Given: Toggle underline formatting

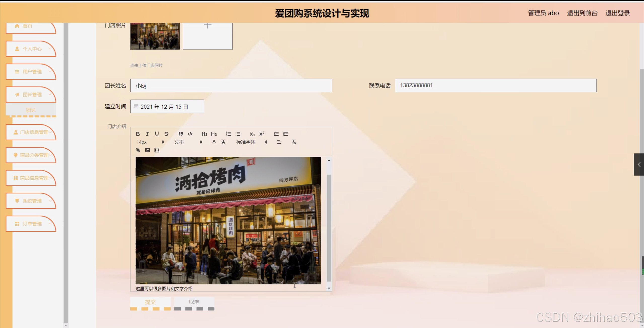Looking at the screenshot, I should coord(157,134).
